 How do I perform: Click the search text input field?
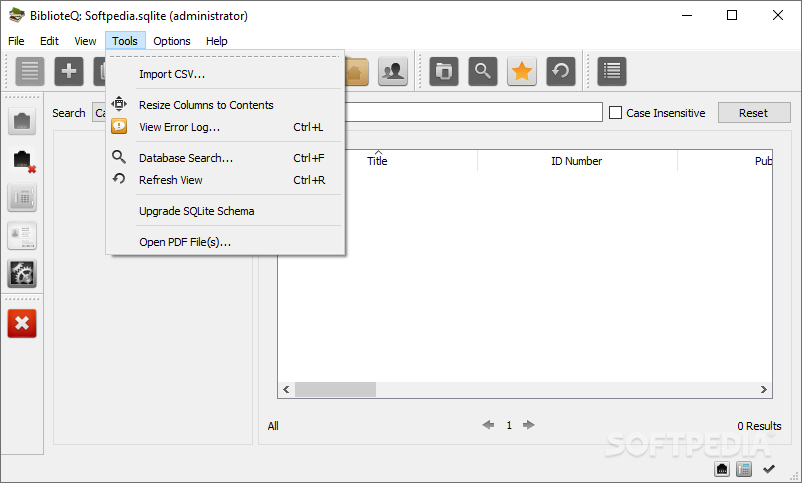pyautogui.click(x=474, y=112)
